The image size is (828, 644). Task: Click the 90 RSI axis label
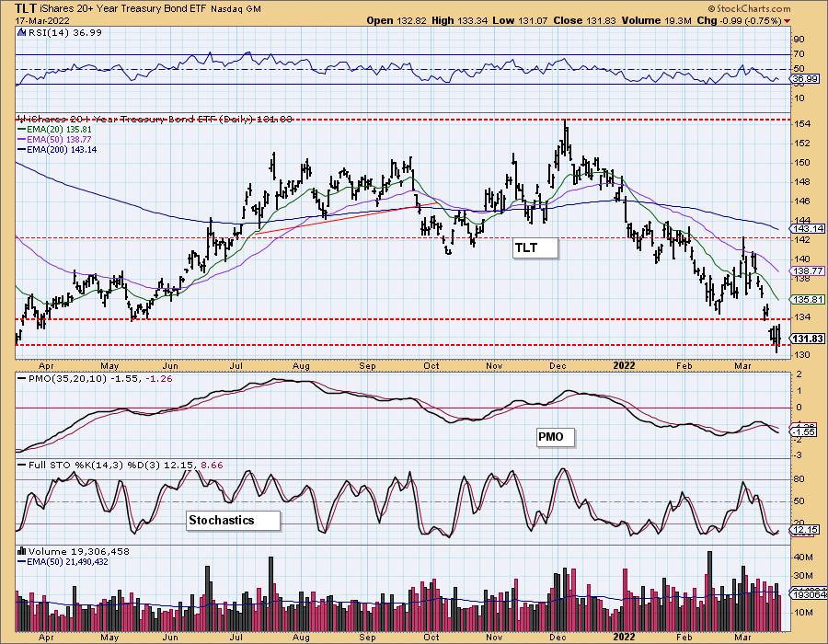pyautogui.click(x=799, y=39)
